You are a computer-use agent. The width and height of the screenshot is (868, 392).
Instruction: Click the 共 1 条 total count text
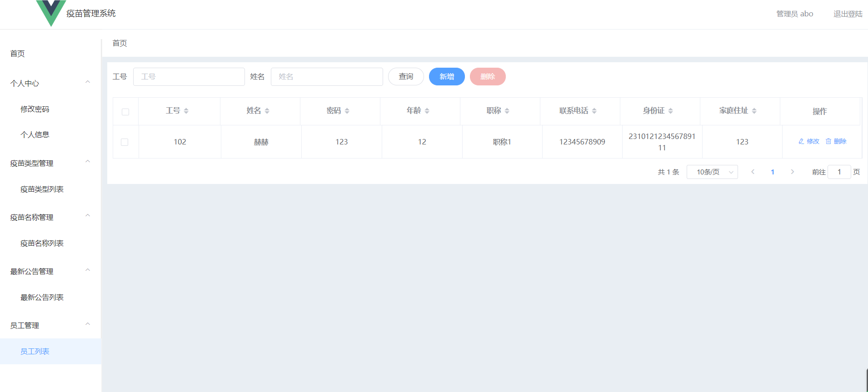(x=668, y=172)
